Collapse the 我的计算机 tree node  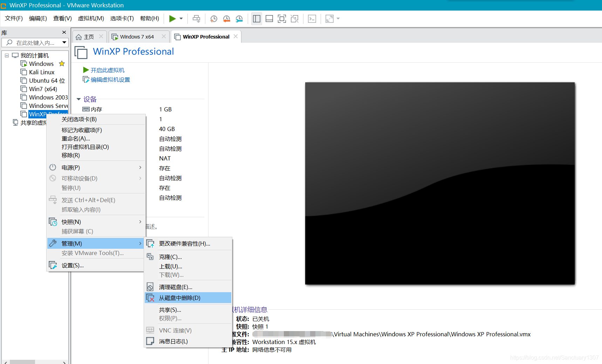[7, 55]
